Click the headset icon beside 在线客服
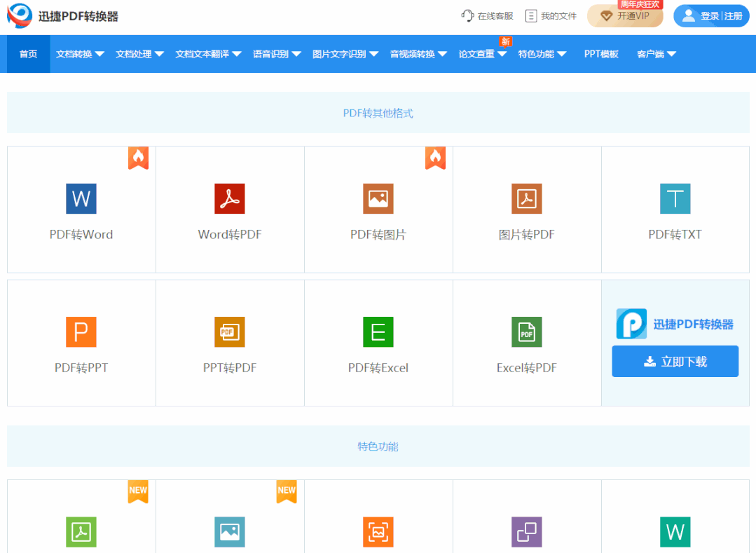756x553 pixels. pos(467,16)
